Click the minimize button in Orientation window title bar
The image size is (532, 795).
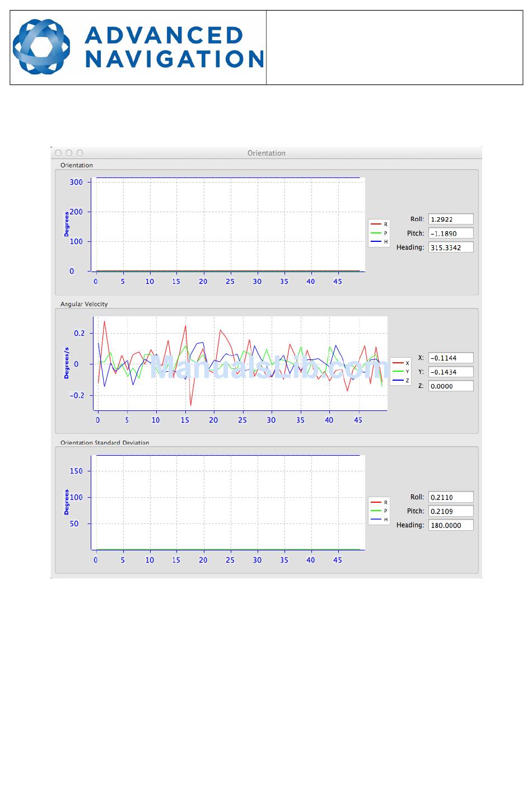click(x=69, y=153)
